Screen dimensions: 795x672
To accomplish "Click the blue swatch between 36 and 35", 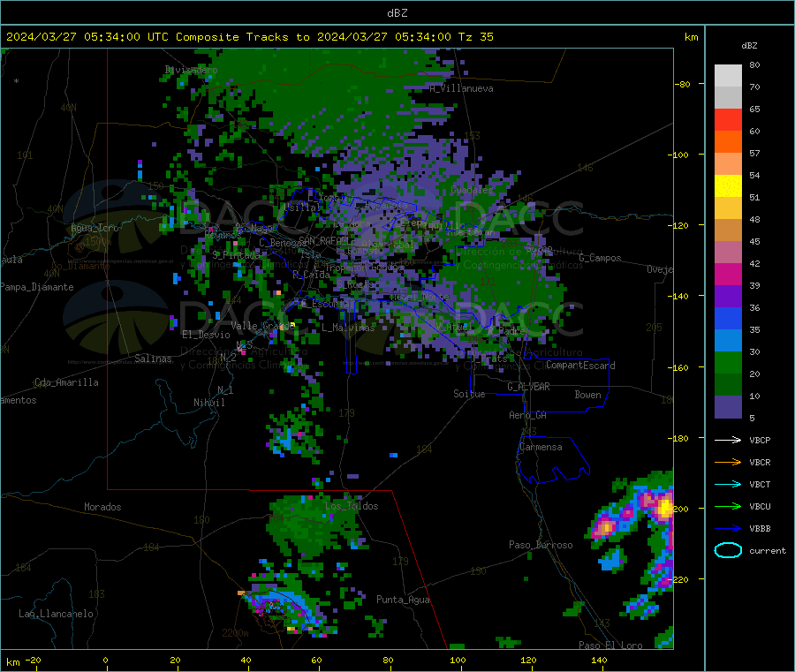I will pos(728,318).
